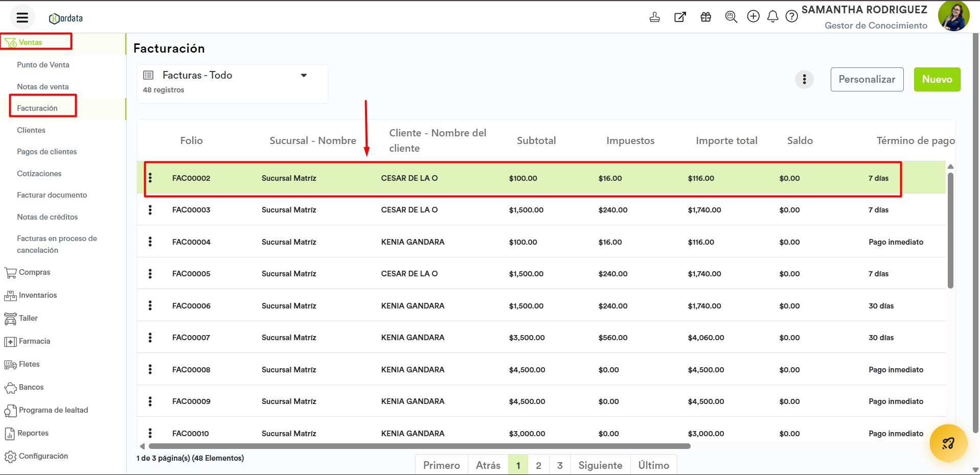Click the rocket floating action icon
The height and width of the screenshot is (475, 980).
(948, 443)
